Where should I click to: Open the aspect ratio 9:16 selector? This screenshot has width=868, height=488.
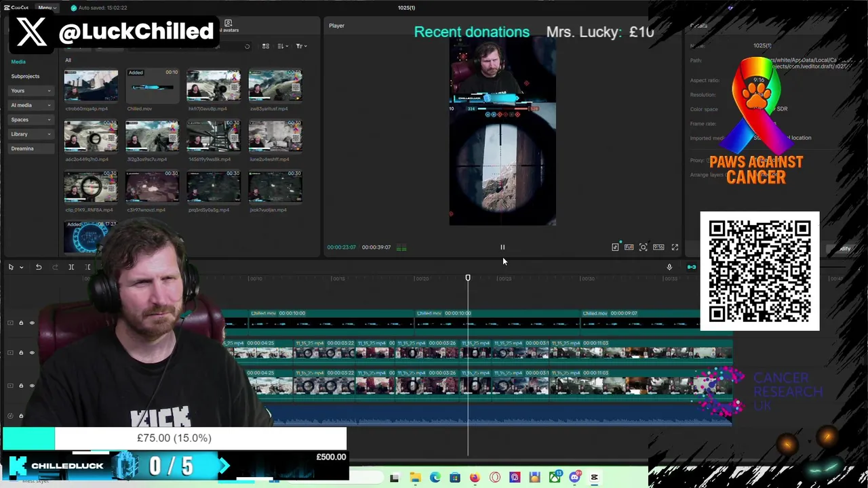click(658, 247)
